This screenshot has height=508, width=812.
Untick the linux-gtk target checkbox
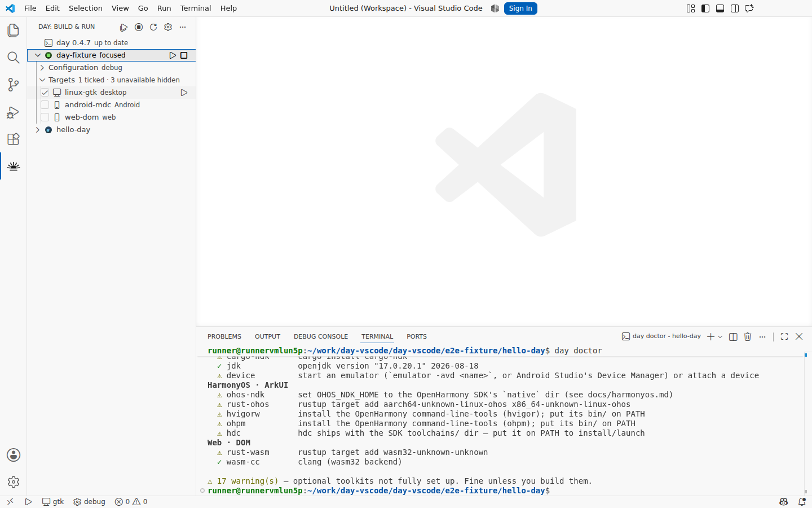pyautogui.click(x=45, y=93)
